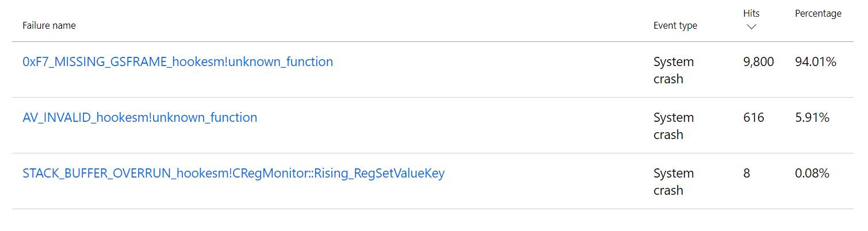Select the empty row space after STACK_BUFFER_OVERRUN link
The width and height of the screenshot is (868, 231).
[x=546, y=181]
